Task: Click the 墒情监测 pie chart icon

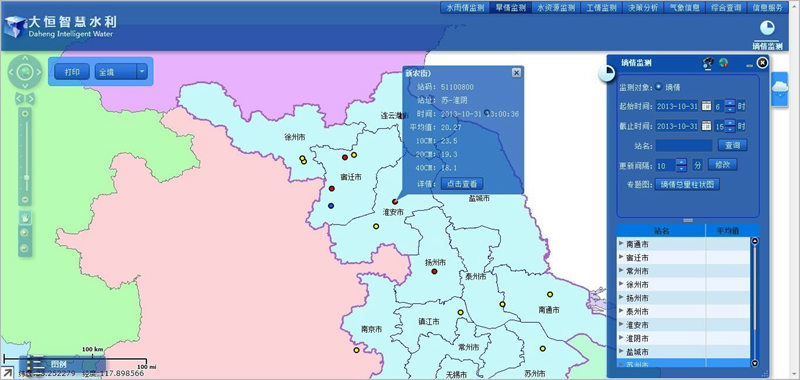Action: (767, 28)
